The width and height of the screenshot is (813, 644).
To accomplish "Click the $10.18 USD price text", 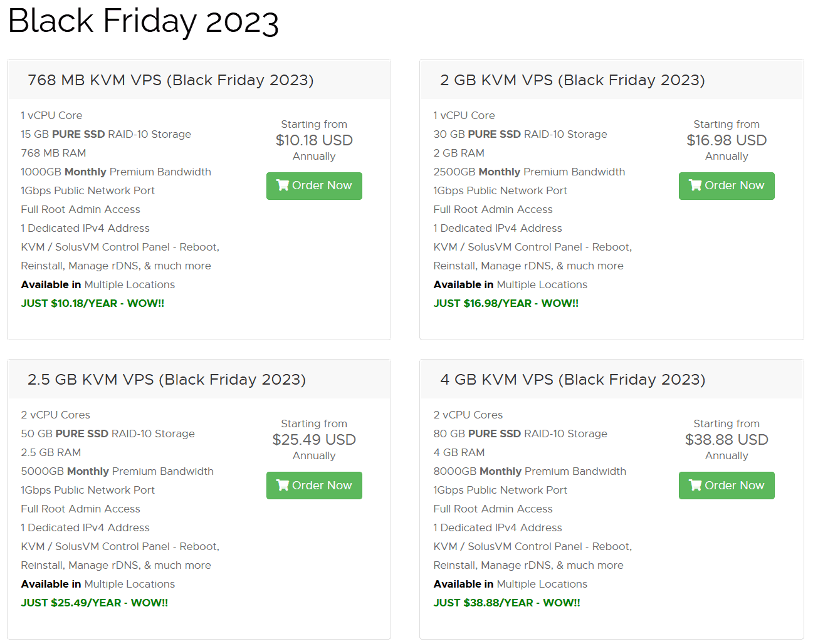I will 314,140.
